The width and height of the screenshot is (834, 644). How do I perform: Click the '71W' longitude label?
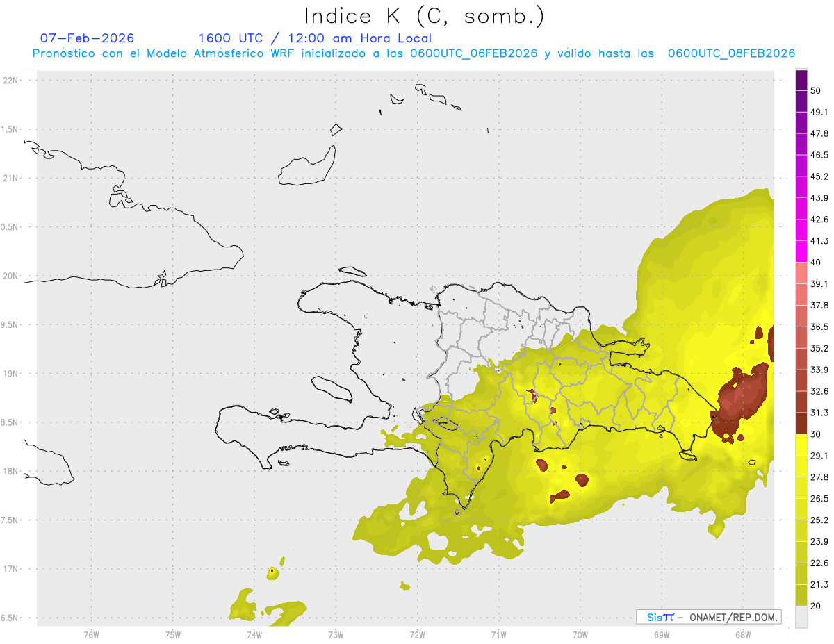click(x=498, y=634)
